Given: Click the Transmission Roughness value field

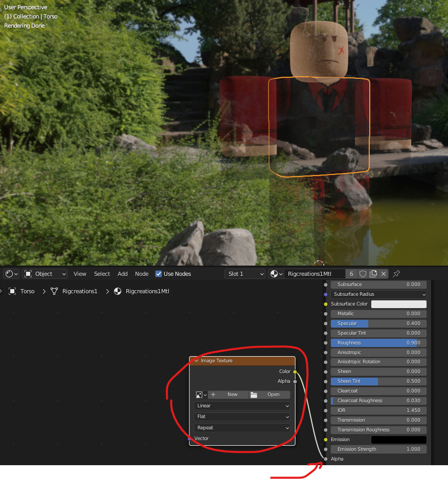Looking at the screenshot, I should tap(378, 430).
